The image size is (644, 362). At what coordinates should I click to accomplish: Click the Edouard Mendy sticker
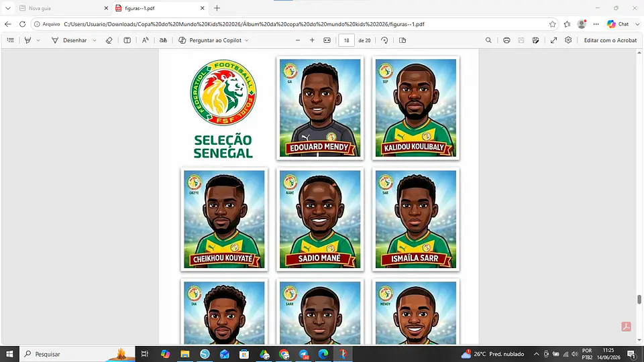[320, 108]
